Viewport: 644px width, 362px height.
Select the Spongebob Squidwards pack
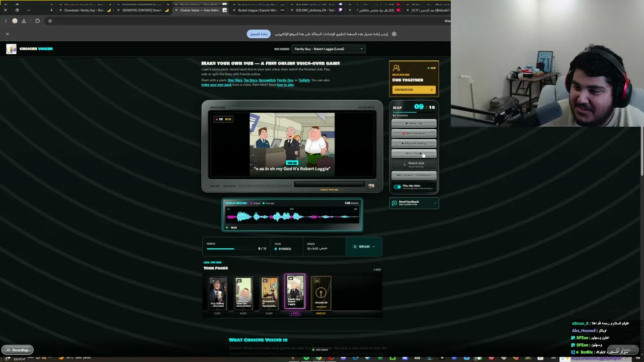269,293
